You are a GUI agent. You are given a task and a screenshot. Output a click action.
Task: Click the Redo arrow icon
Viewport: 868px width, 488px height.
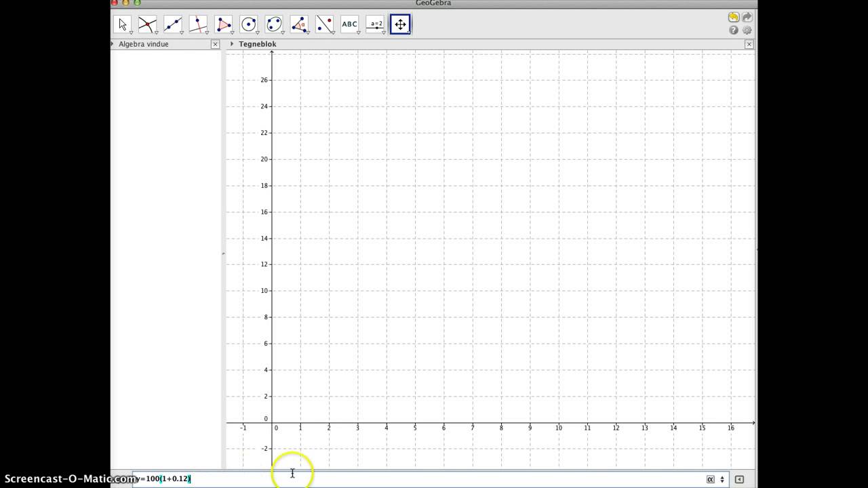coord(747,17)
